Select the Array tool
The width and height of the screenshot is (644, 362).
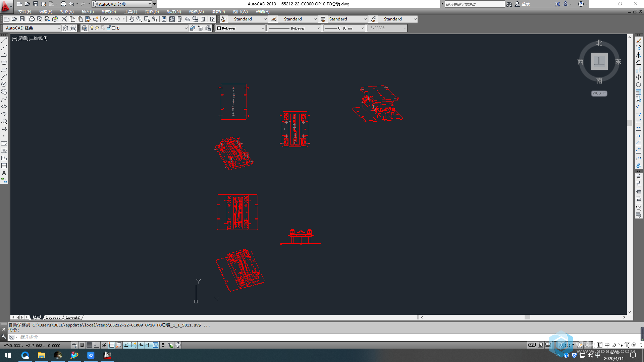coord(639,70)
